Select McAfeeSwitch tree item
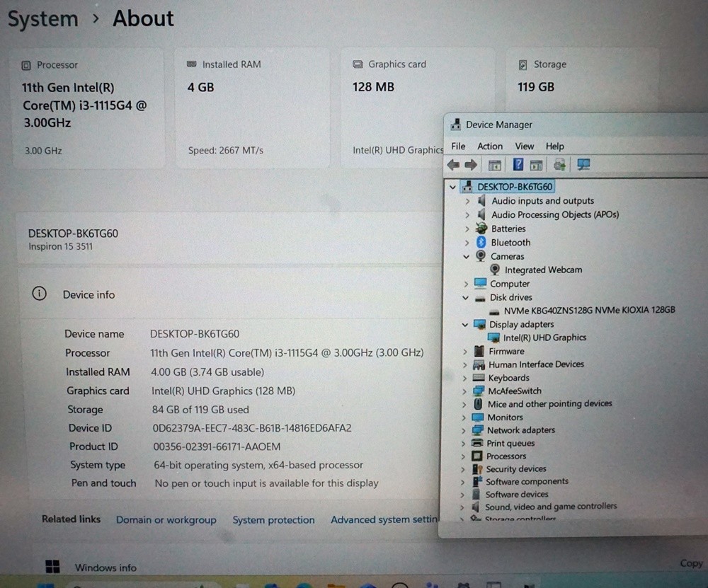 point(514,391)
